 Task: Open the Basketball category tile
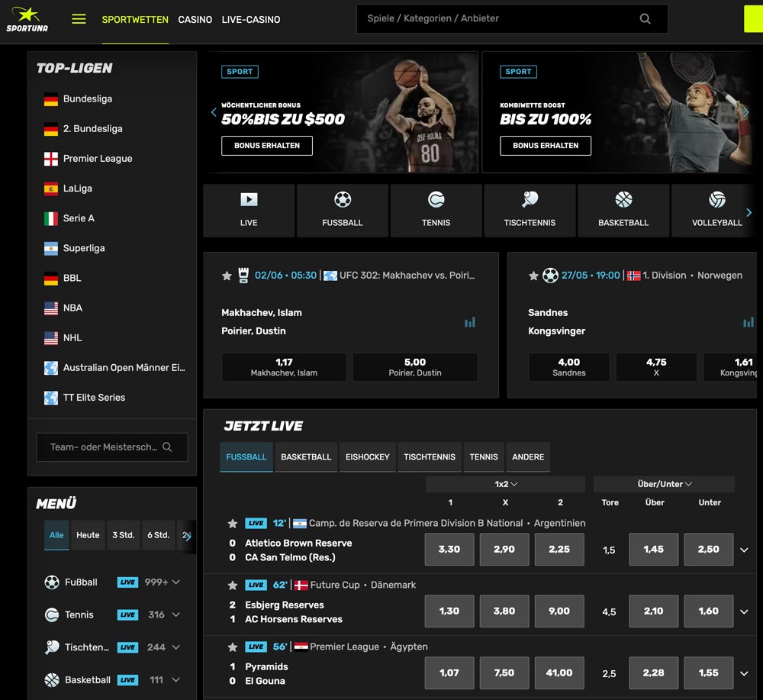coord(623,210)
